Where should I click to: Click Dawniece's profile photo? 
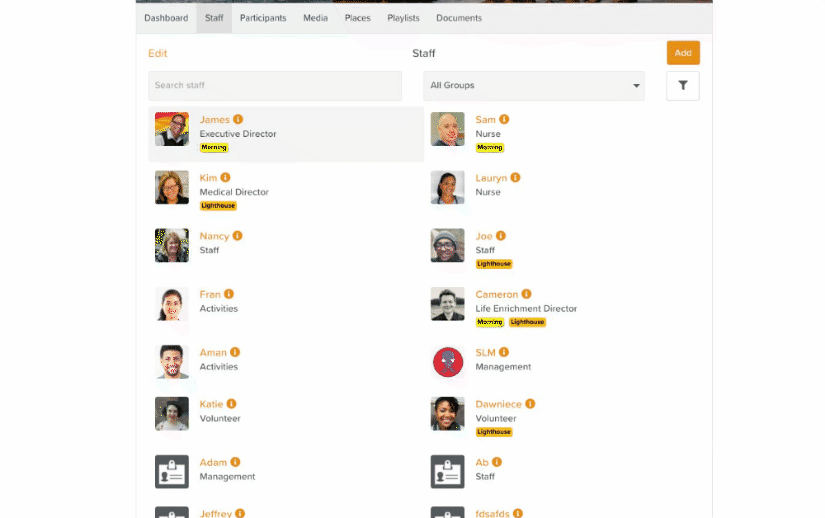coord(447,414)
